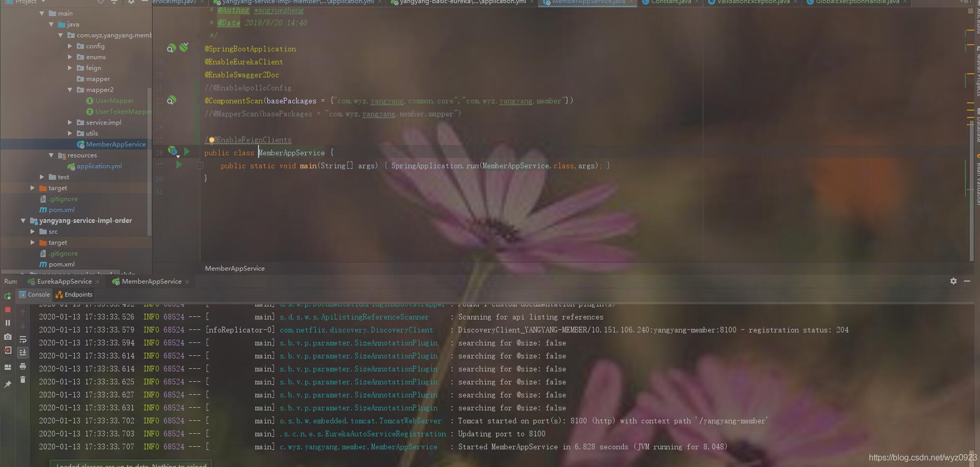Collapse the mapper2 folder
This screenshot has height=467, width=980.
(x=70, y=90)
